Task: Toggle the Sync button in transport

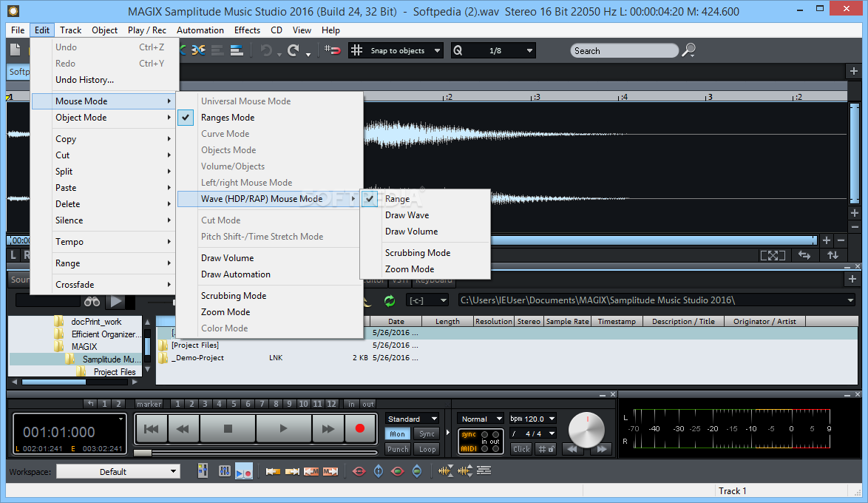Action: 427,434
